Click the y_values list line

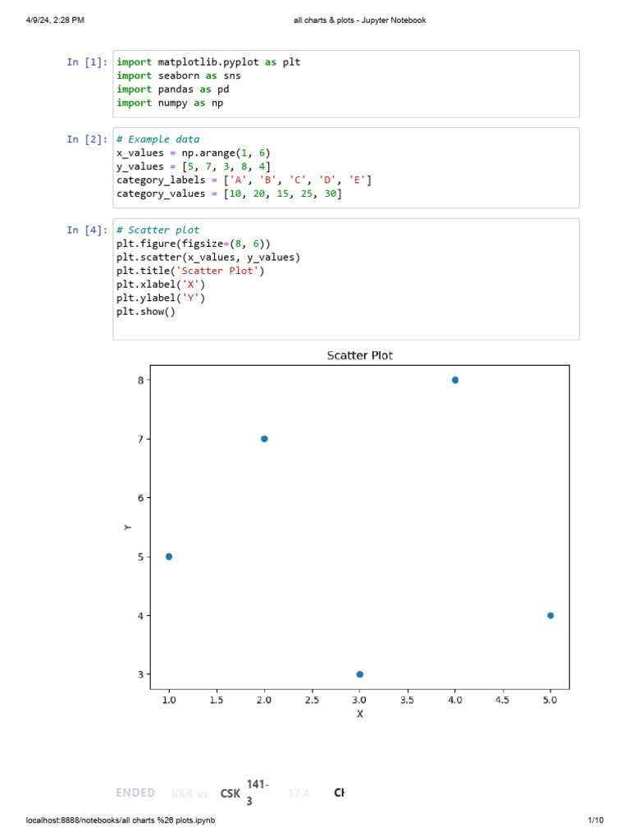(x=194, y=167)
